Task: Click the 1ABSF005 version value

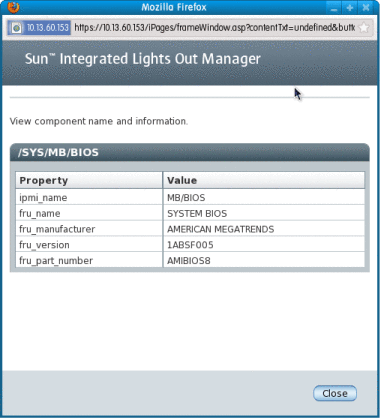Action: pyautogui.click(x=190, y=245)
